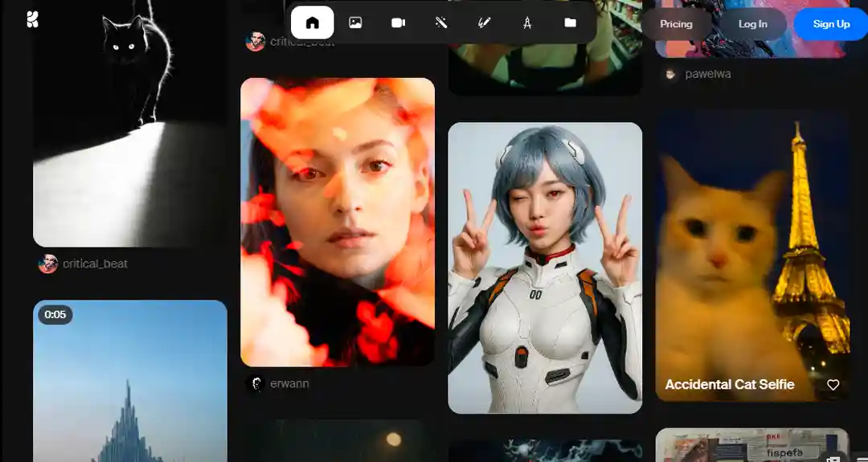Viewport: 868px width, 462px height.
Task: Open critical_beat profile below the cat image
Action: [x=95, y=264]
